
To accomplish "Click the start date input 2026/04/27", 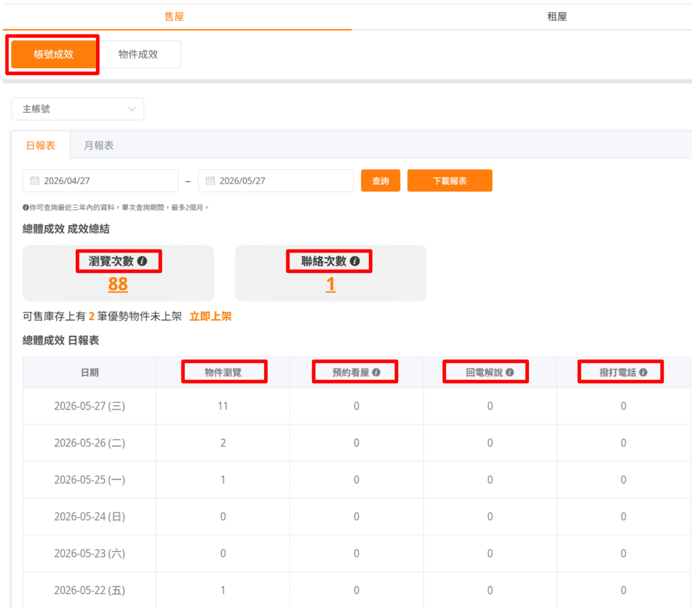I will click(x=101, y=181).
